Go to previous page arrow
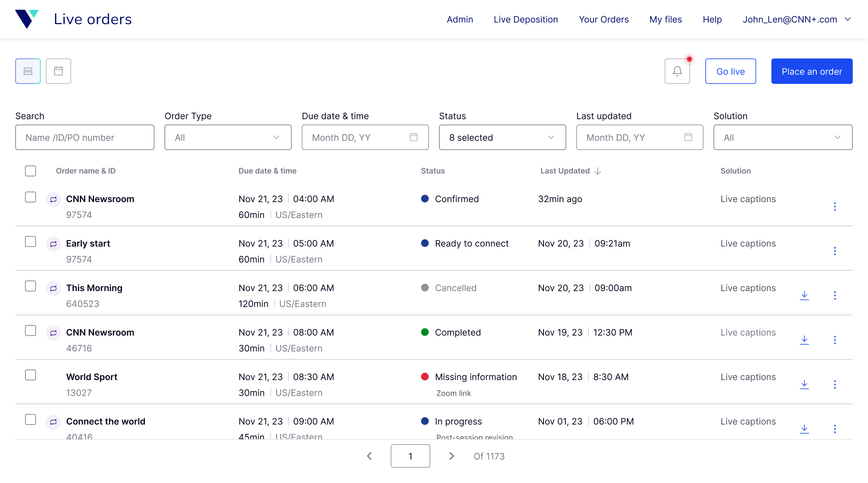Image resolution: width=868 pixels, height=483 pixels. coord(369,456)
